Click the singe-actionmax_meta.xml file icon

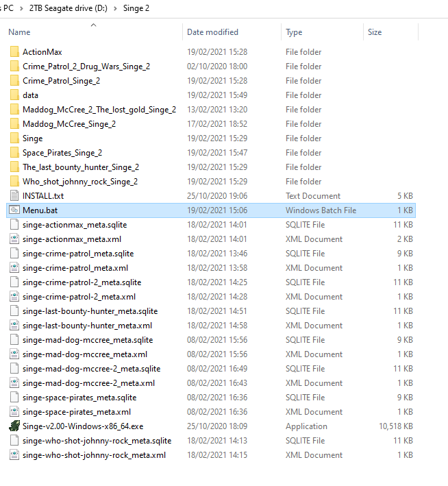14,239
